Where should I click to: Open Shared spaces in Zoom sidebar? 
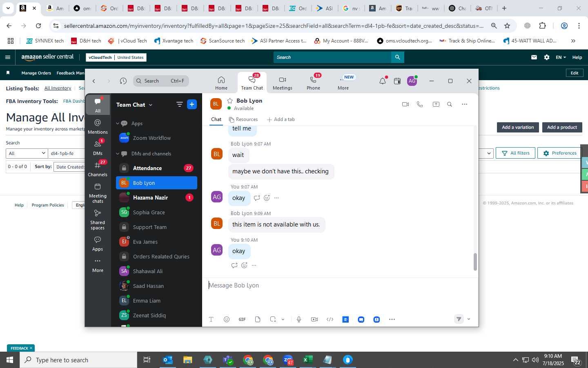tap(98, 220)
